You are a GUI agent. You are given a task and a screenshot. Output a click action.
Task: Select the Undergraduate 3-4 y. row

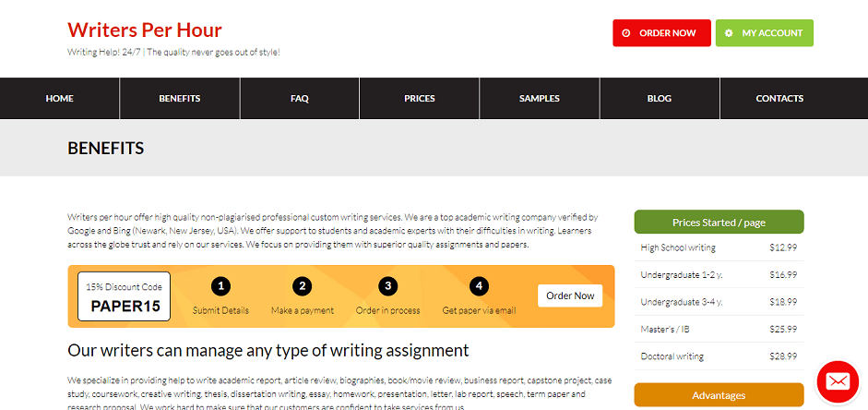click(719, 302)
